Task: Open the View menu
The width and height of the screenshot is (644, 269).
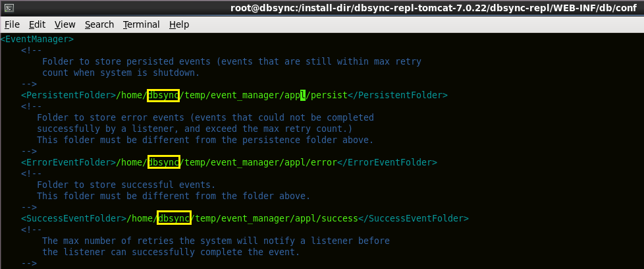Action: click(x=65, y=24)
